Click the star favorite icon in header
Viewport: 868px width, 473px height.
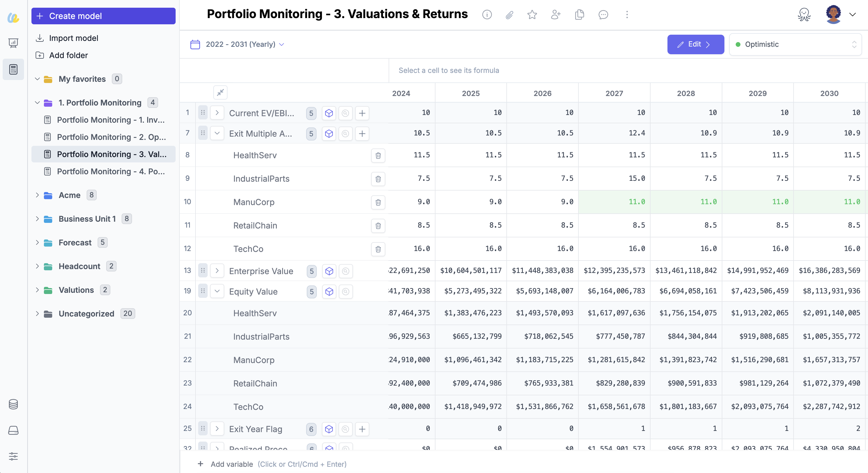tap(532, 15)
